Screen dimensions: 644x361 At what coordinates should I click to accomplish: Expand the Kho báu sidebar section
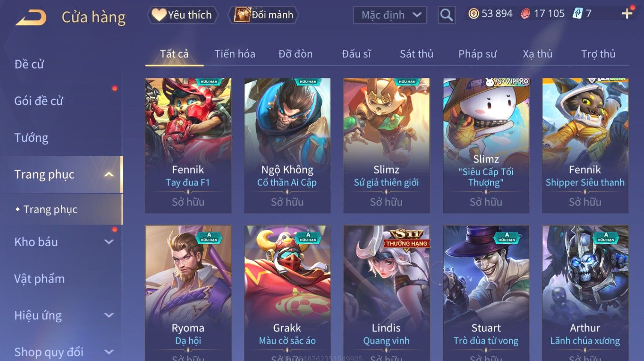109,242
